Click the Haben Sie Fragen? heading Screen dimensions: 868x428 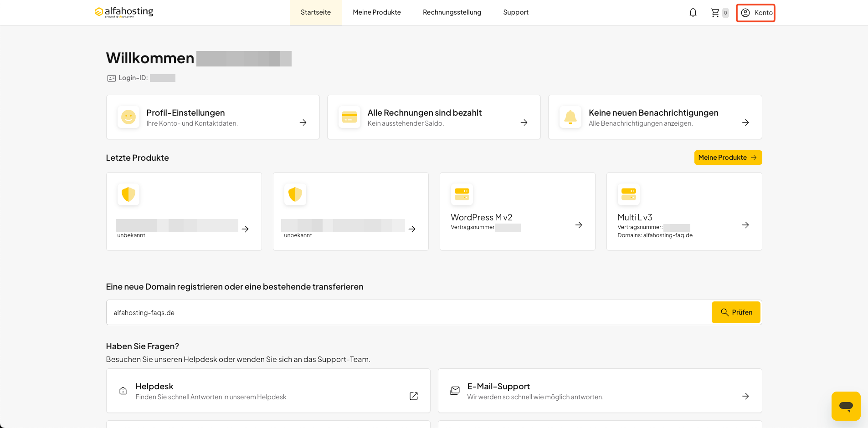tap(143, 346)
